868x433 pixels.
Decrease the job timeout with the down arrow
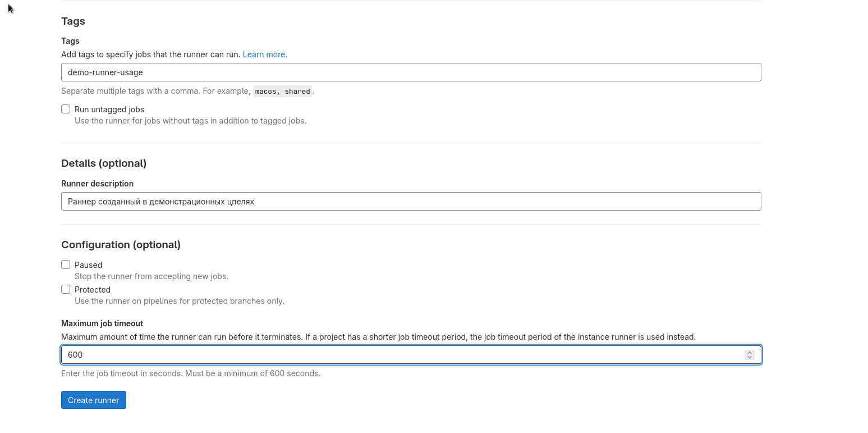coord(749,357)
